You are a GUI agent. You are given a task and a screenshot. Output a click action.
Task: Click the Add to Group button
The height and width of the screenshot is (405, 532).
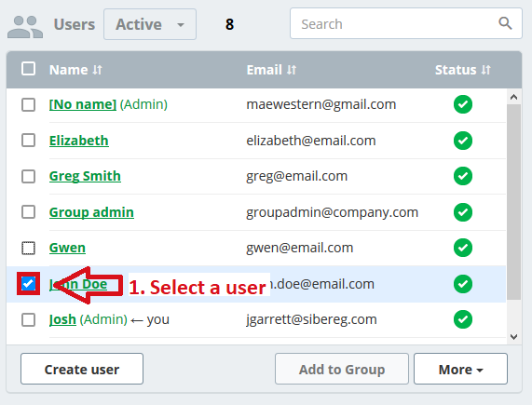click(x=342, y=369)
